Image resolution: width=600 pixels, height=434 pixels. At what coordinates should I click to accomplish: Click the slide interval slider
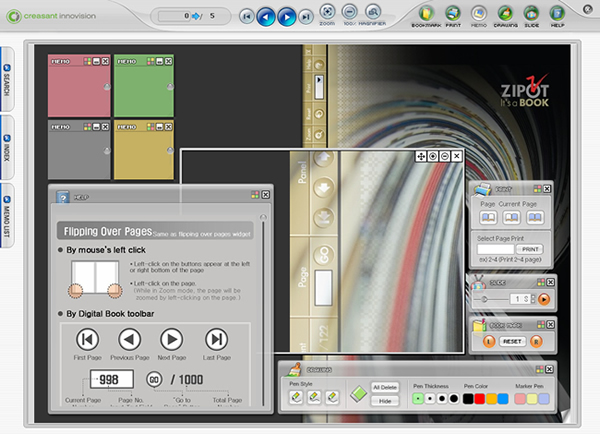[x=491, y=299]
